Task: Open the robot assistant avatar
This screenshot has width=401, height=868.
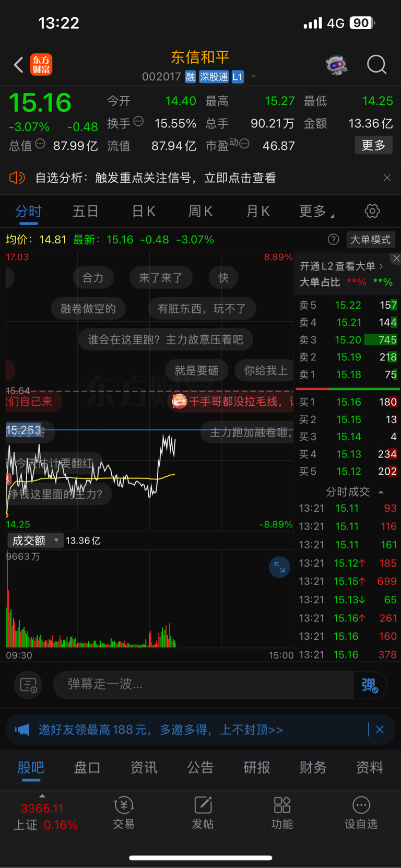Action: [337, 65]
